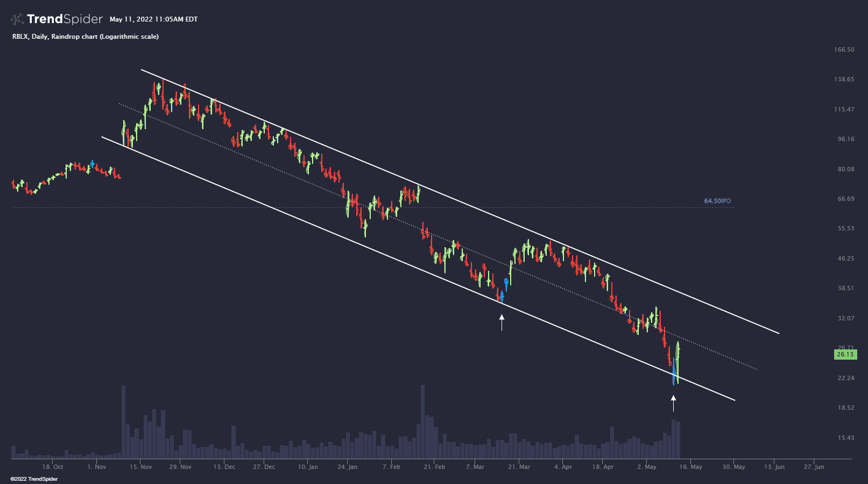The width and height of the screenshot is (868, 484).
Task: Click the RBLX Daily Raindrop chart title
Action: (86, 37)
